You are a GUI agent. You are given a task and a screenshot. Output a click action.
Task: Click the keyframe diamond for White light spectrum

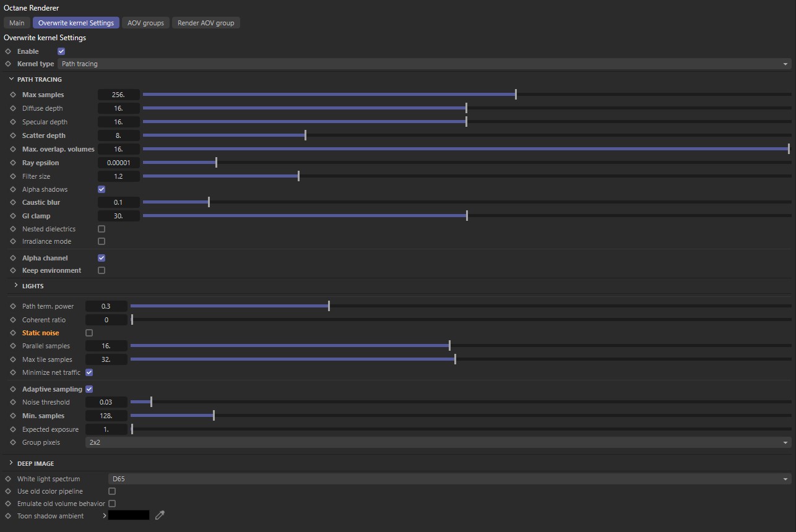(8, 479)
